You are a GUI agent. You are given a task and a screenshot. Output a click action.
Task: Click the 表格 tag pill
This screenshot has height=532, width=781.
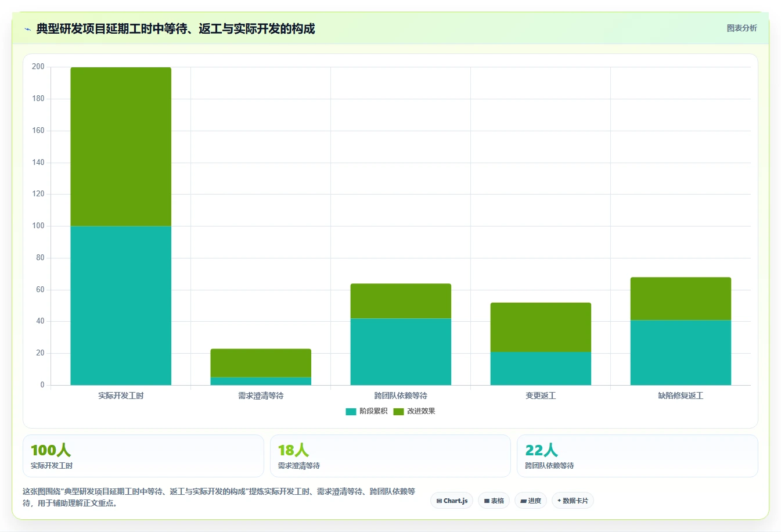pyautogui.click(x=494, y=501)
